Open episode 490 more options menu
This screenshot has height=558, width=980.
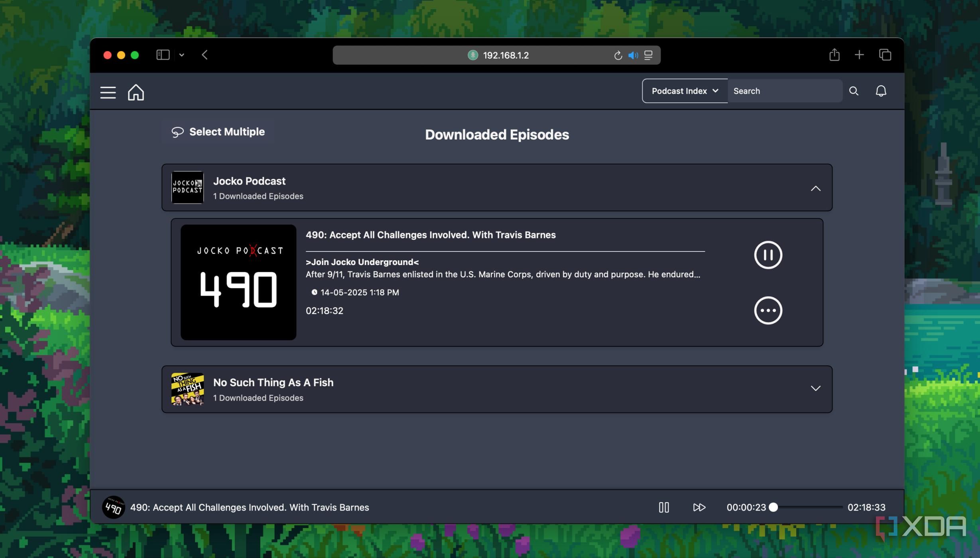(768, 310)
